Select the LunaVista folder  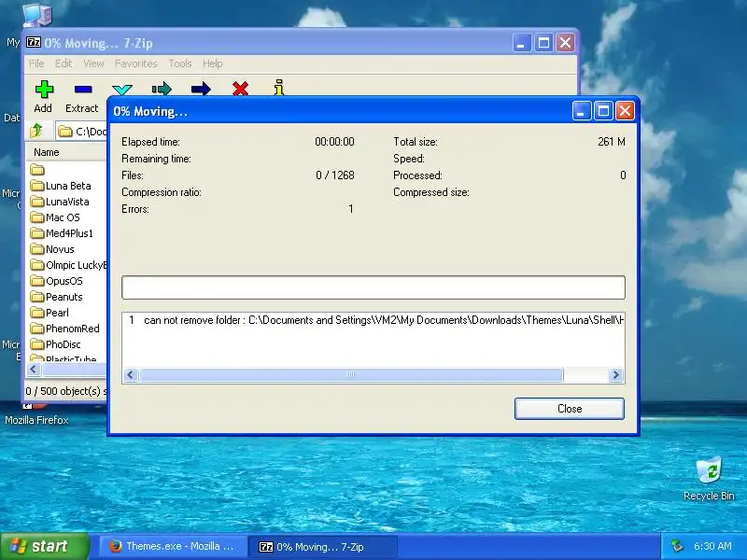pyautogui.click(x=60, y=202)
